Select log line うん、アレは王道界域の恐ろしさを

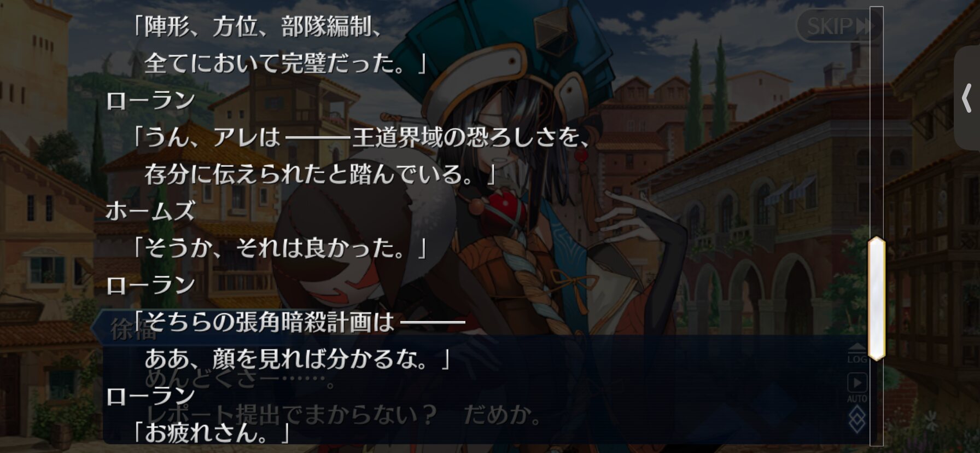click(361, 137)
